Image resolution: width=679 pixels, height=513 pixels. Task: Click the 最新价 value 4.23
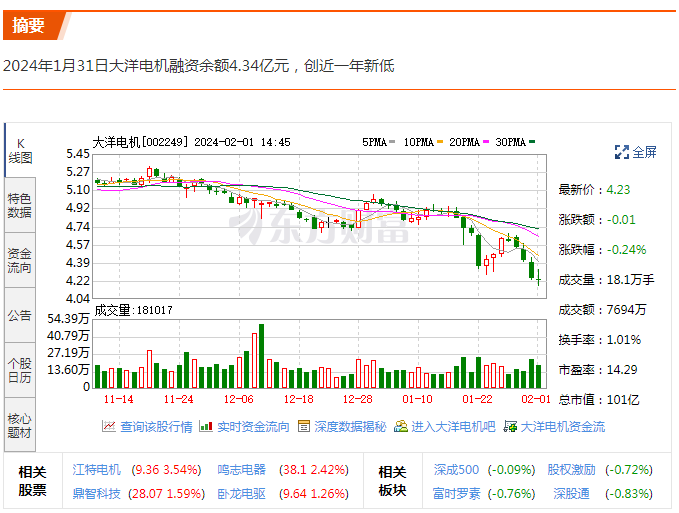point(618,190)
